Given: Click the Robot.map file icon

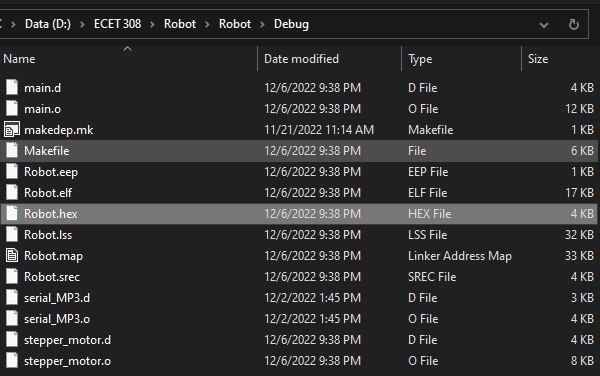Looking at the screenshot, I should tap(12, 256).
